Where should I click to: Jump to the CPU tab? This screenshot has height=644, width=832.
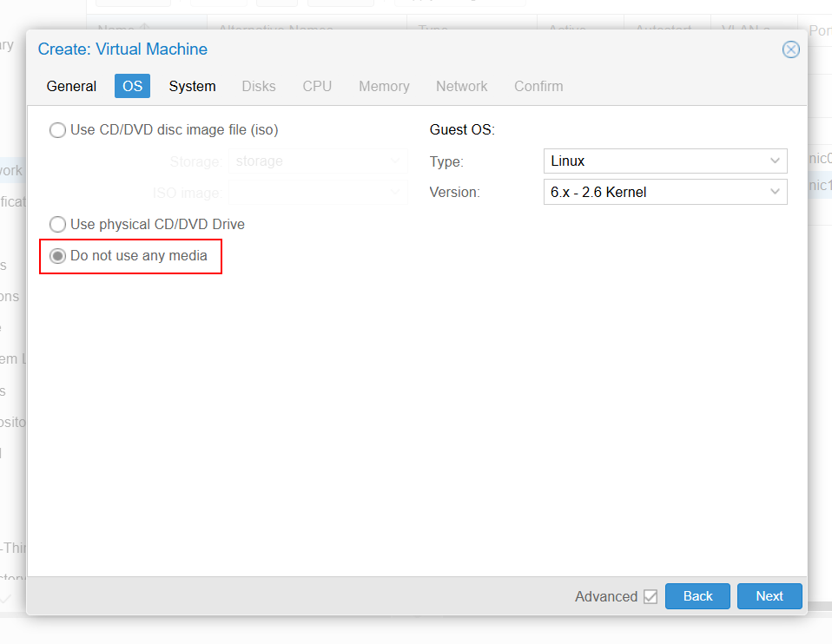coord(317,86)
